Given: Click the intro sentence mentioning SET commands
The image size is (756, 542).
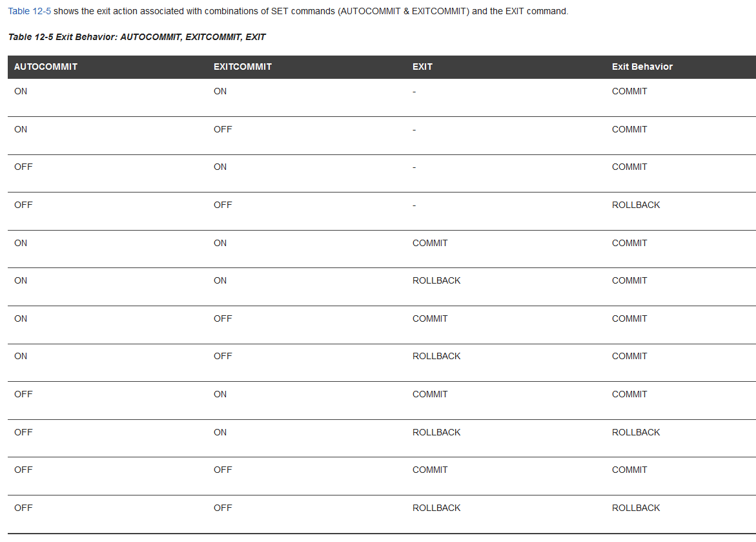Looking at the screenshot, I should (x=310, y=12).
